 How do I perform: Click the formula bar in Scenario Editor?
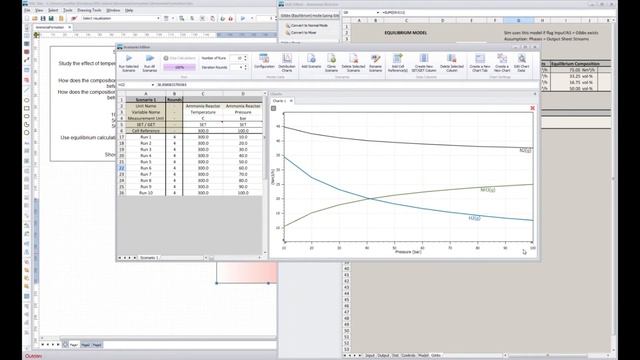coord(347,85)
